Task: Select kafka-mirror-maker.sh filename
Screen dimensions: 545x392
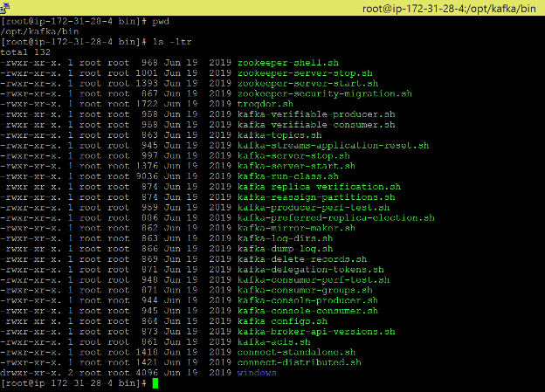Action: (296, 229)
